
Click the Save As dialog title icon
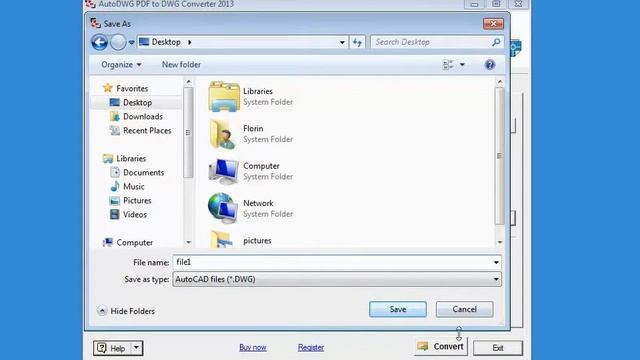(x=96, y=23)
